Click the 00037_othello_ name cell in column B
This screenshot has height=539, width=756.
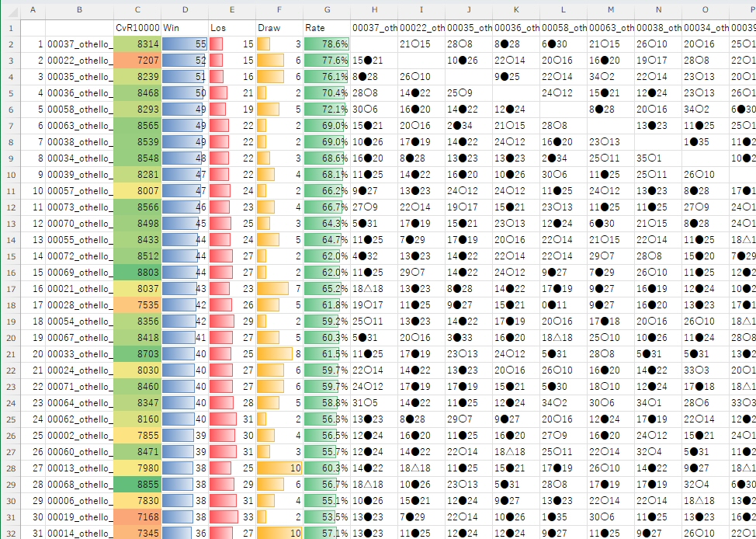point(79,44)
